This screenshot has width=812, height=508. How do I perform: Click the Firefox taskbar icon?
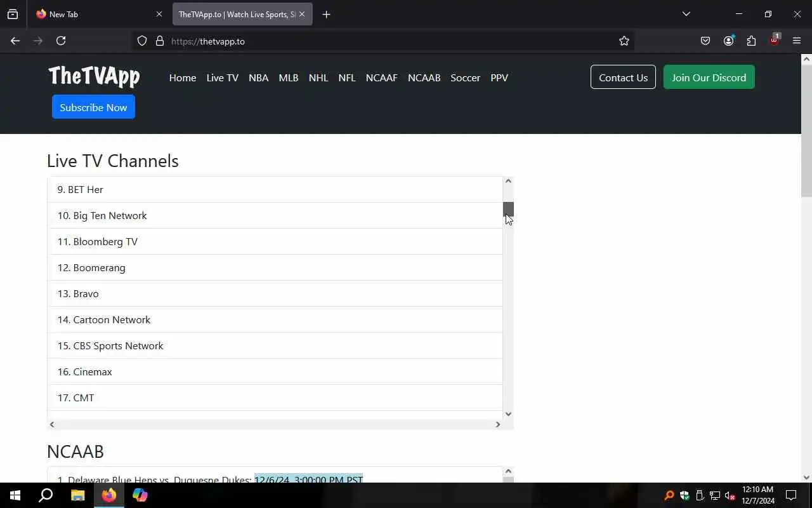click(x=109, y=495)
